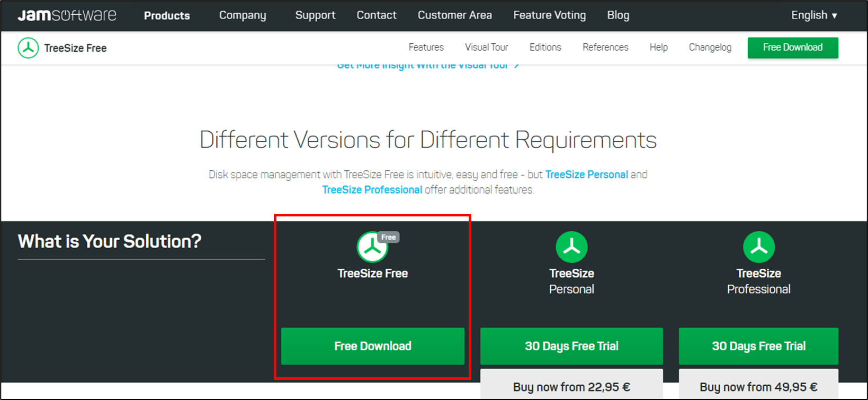868x400 pixels.
Task: Select the TreeSize Free edition icon
Action: [372, 247]
